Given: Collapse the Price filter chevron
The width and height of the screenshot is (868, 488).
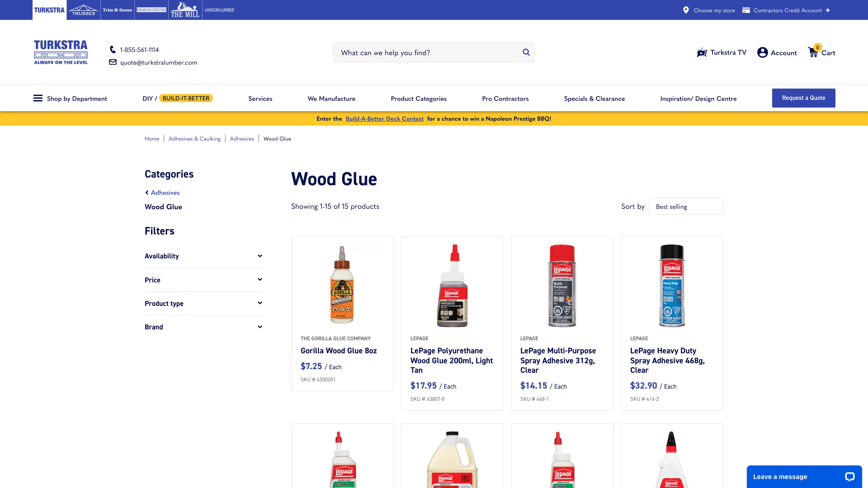Looking at the screenshot, I should tap(259, 279).
